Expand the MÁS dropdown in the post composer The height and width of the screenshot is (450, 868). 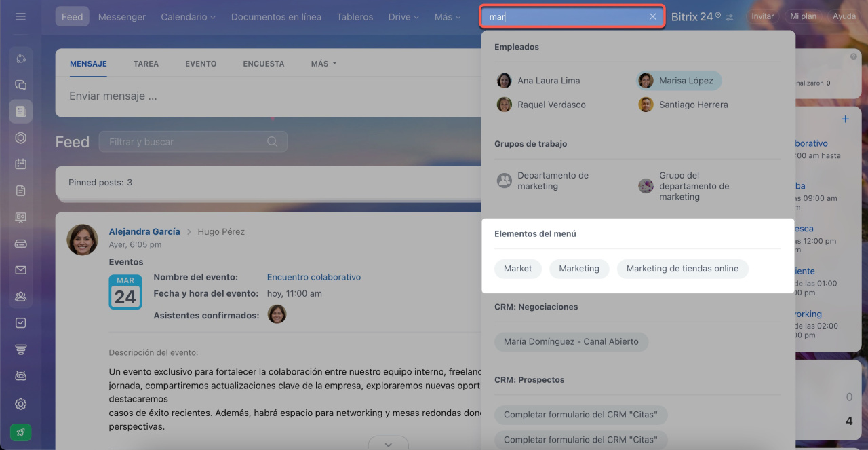click(323, 64)
